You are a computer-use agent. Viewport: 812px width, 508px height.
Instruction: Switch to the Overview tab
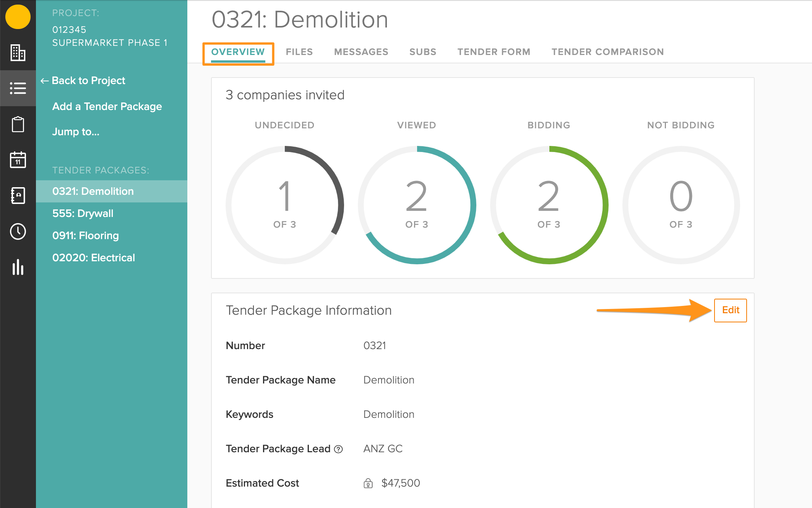tap(238, 52)
